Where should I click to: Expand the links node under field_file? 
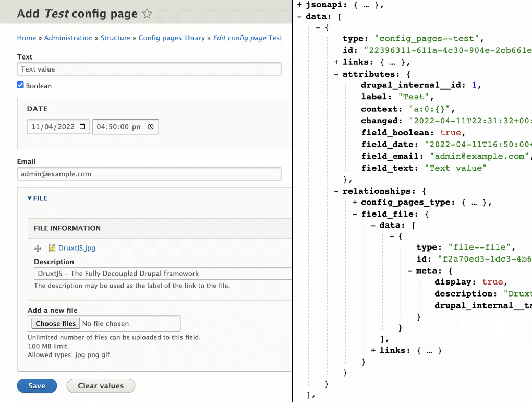(x=373, y=350)
